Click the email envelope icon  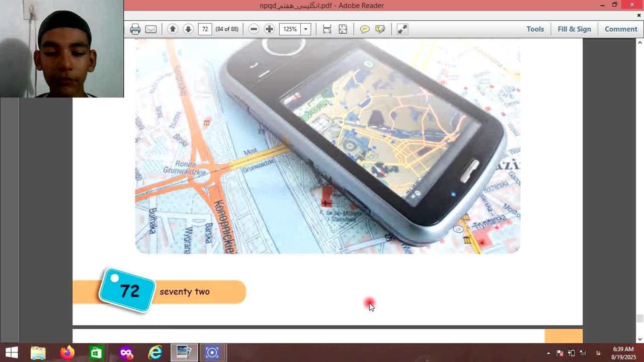[151, 29]
